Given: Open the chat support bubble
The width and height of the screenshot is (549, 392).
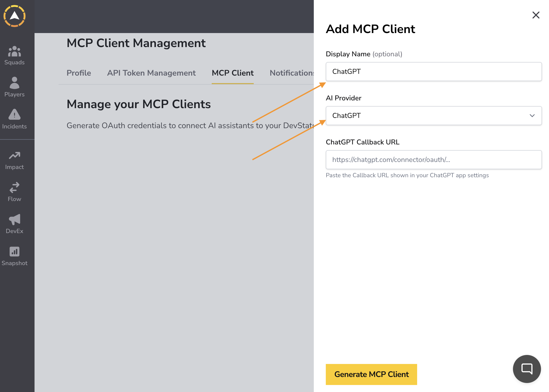Looking at the screenshot, I should pos(527,369).
